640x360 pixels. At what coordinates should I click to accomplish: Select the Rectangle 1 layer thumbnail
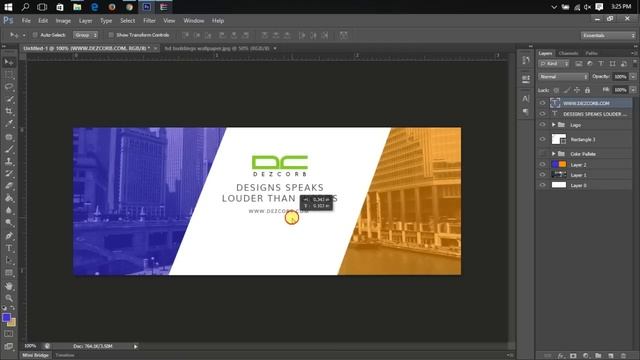(559, 139)
